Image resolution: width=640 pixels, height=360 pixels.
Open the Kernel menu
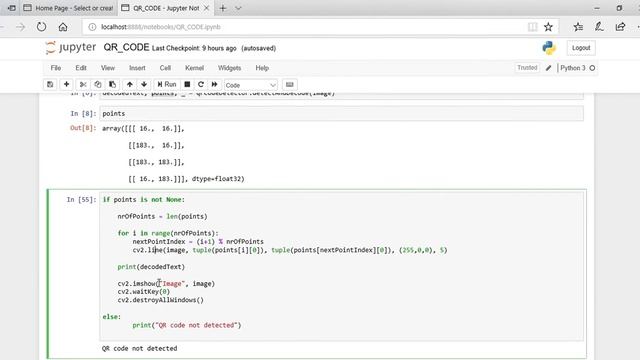pyautogui.click(x=194, y=68)
